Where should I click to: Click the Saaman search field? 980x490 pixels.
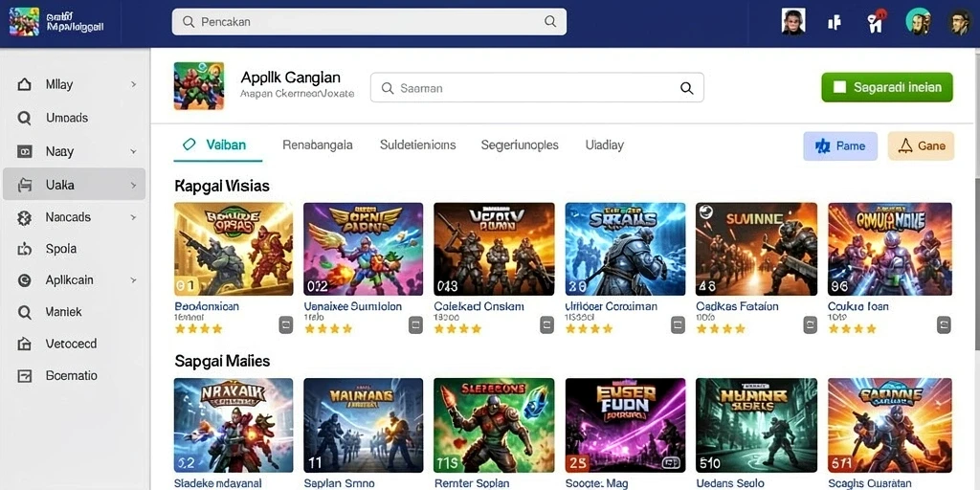(x=537, y=87)
